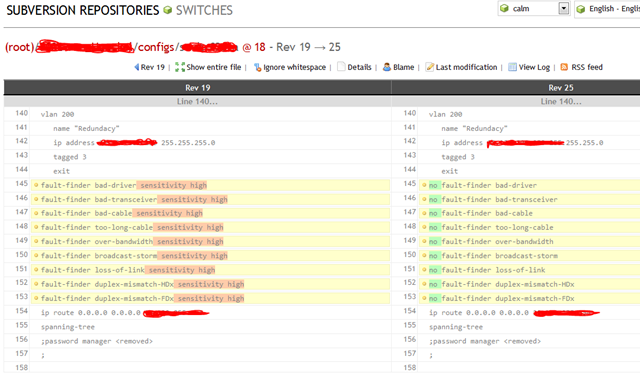Click the green cube beside SWITCHES
The image size is (640, 379).
point(167,10)
